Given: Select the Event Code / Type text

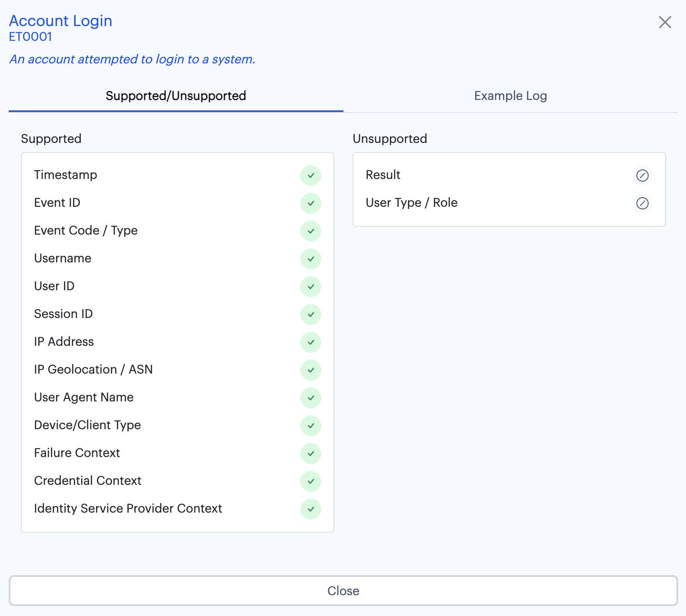Looking at the screenshot, I should [x=86, y=230].
